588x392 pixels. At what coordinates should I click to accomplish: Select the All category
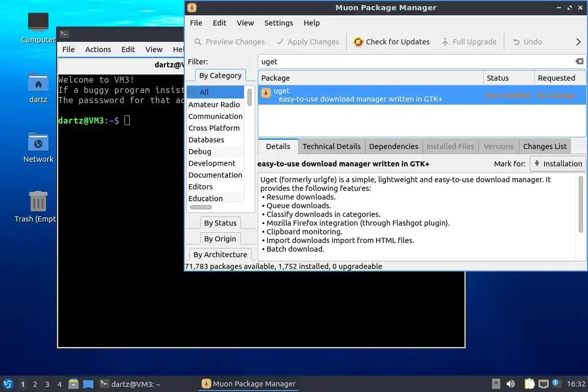215,92
